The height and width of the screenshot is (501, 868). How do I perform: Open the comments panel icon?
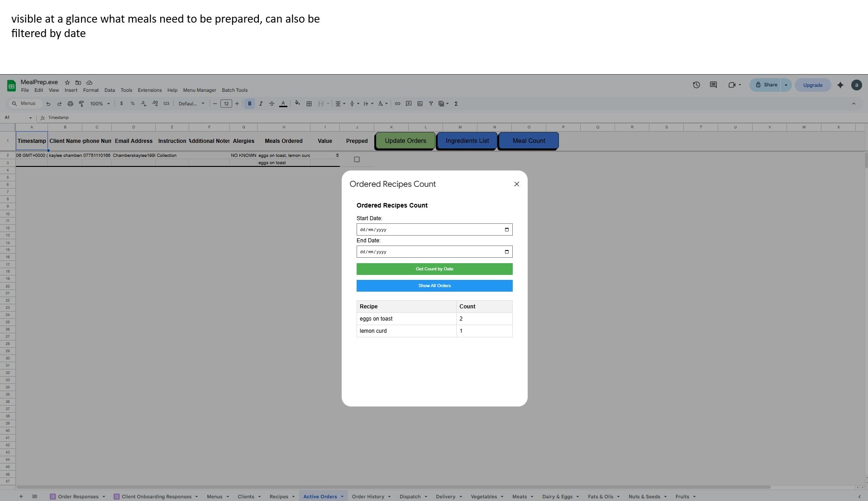click(x=713, y=85)
